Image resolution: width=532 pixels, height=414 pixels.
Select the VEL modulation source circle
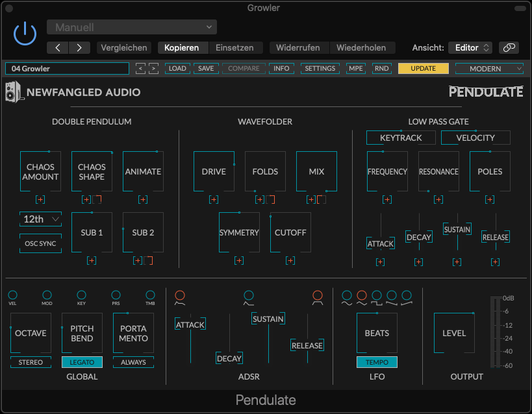tap(13, 295)
